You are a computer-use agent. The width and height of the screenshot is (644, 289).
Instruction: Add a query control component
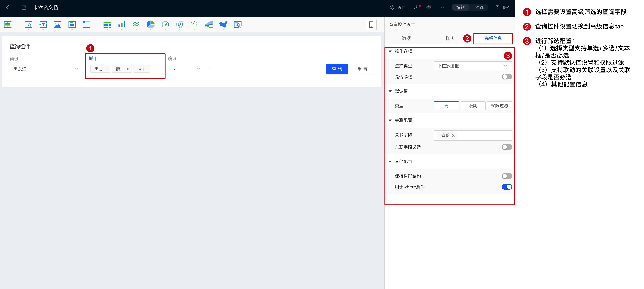click(x=28, y=24)
